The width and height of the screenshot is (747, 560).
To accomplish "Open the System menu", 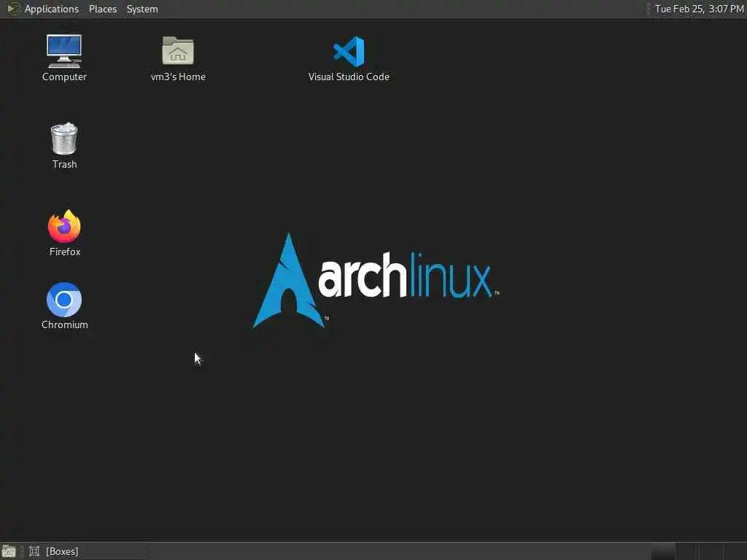I will click(142, 9).
